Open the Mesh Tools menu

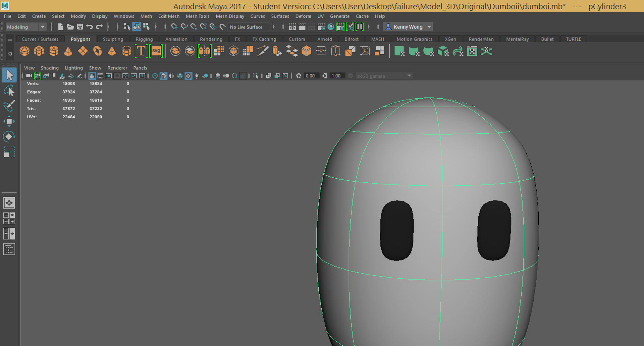pos(198,16)
